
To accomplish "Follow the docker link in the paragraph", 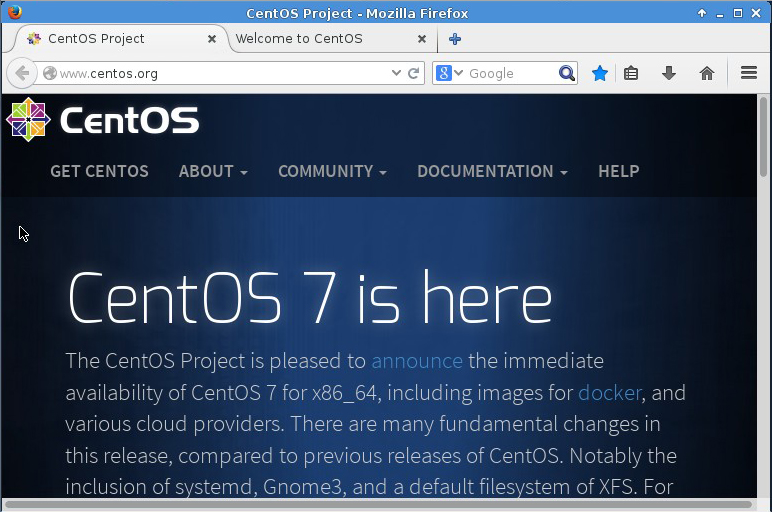I will (609, 392).
